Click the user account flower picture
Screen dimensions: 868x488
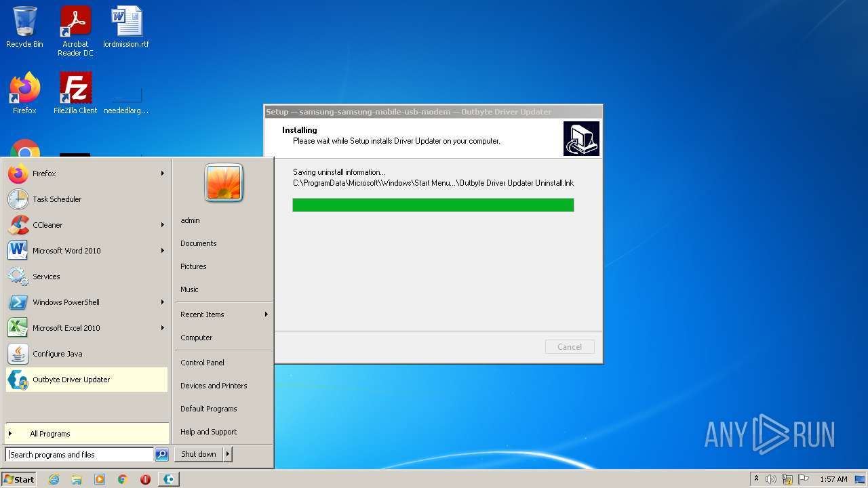click(x=224, y=182)
